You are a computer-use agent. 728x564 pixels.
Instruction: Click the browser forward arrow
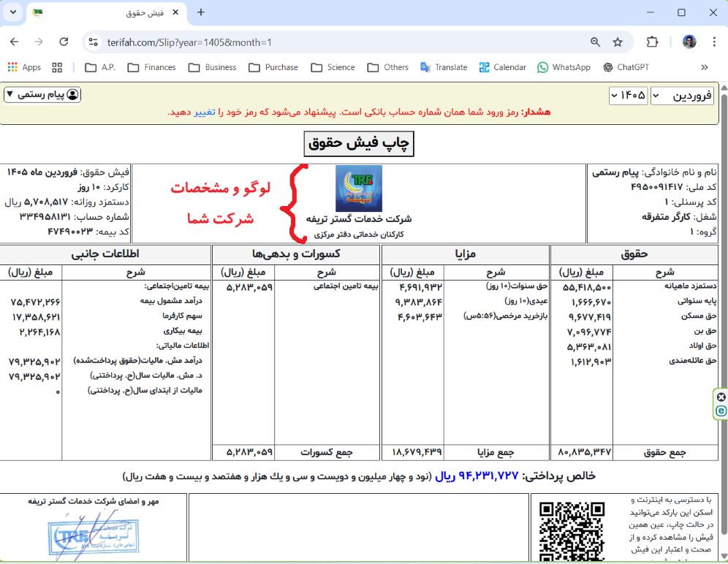tap(39, 42)
